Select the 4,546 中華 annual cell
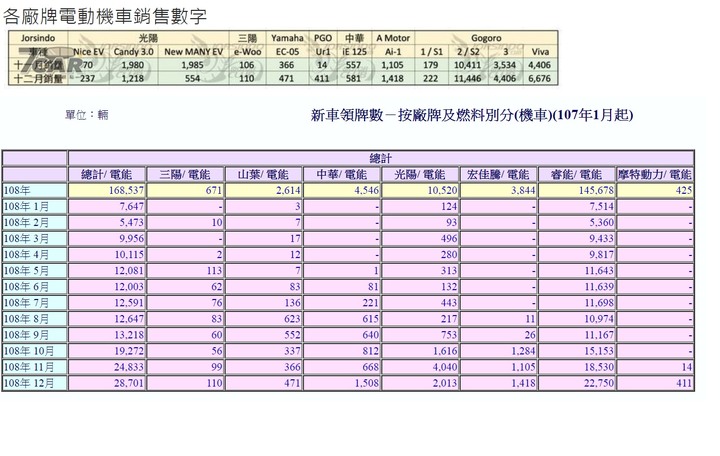This screenshot has width=720, height=456. pyautogui.click(x=342, y=190)
